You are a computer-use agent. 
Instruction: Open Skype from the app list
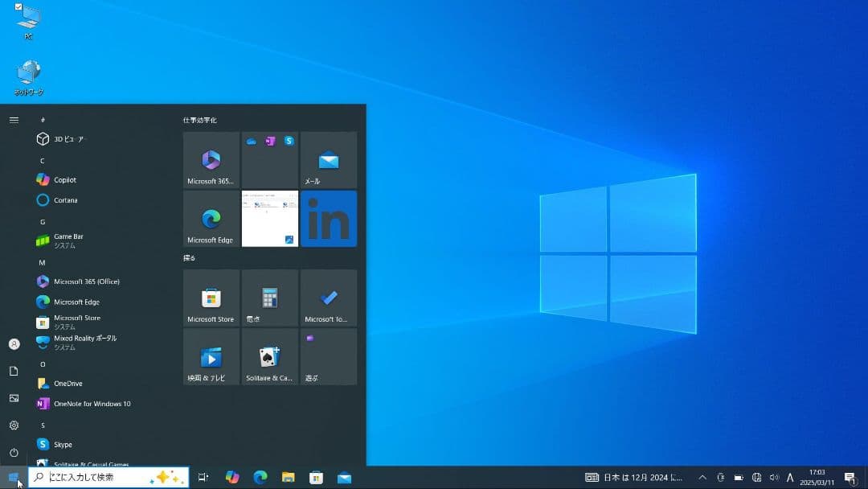(63, 444)
